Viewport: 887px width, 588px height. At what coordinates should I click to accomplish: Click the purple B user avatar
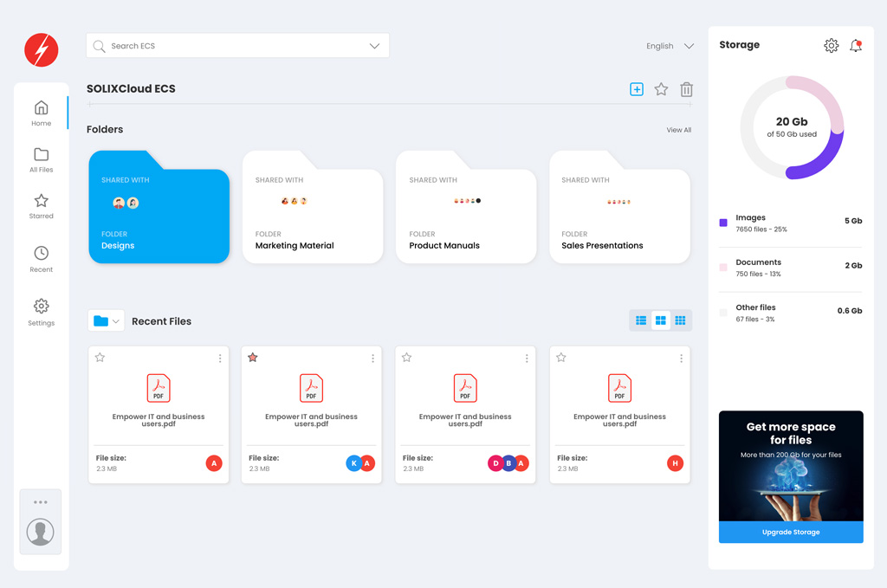[x=508, y=463]
